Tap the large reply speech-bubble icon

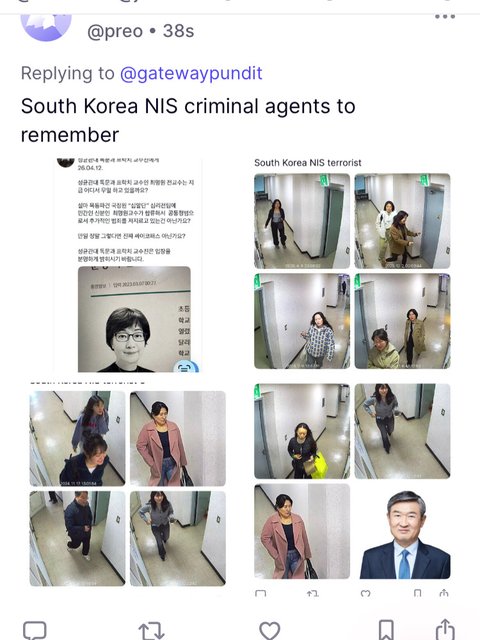tap(35, 630)
